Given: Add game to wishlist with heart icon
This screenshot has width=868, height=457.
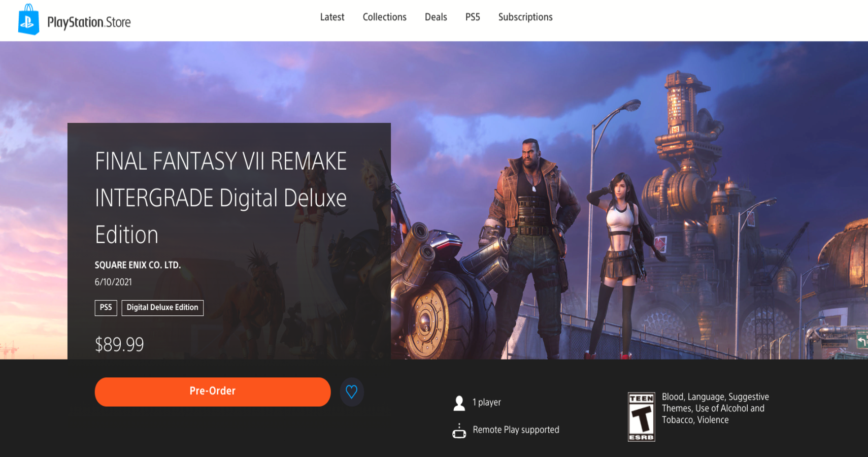Looking at the screenshot, I should [351, 391].
